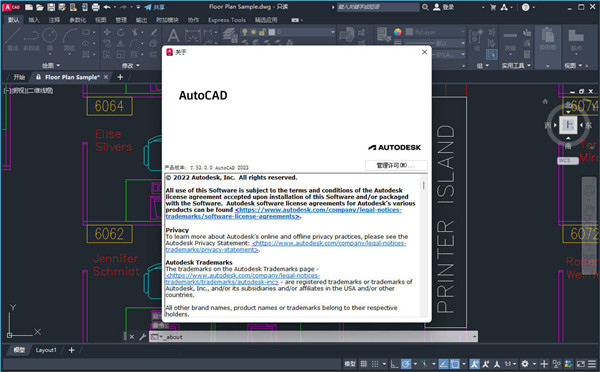Screen dimensions: 600x372
Task: Click the Dimension tool icon beside Text
Action: [x=192, y=36]
